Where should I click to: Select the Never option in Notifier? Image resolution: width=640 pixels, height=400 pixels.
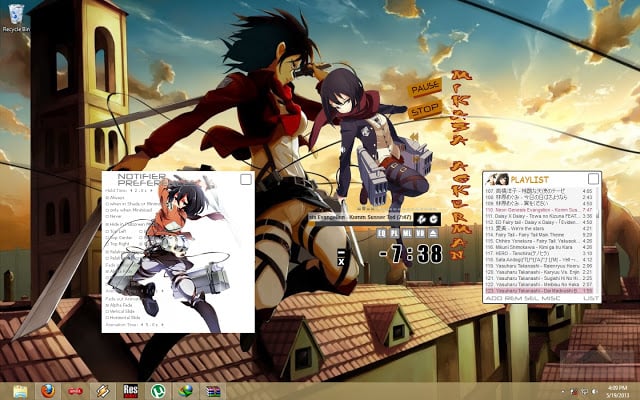113,216
